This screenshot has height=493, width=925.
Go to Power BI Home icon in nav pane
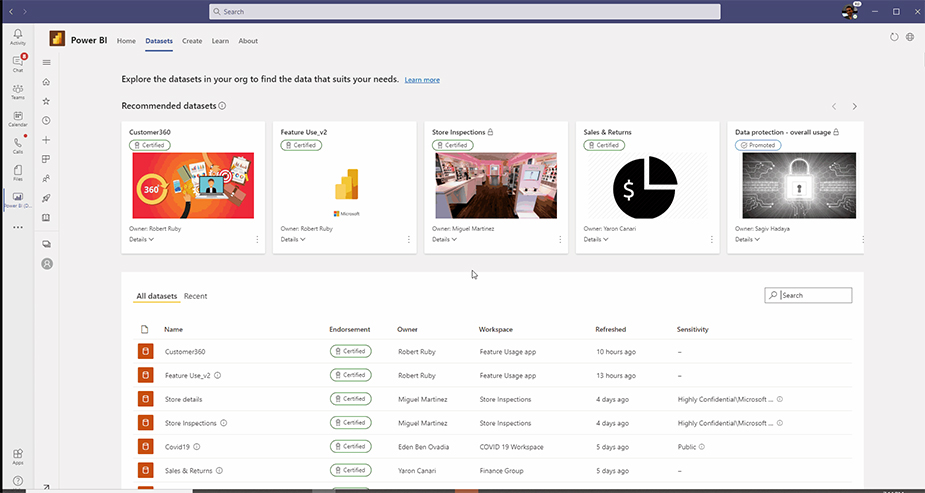point(47,82)
